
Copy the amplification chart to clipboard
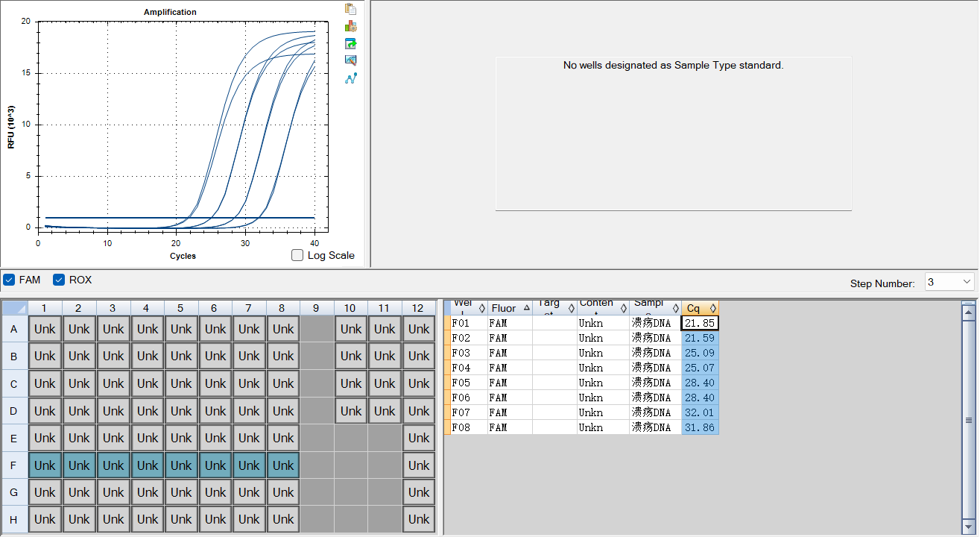pyautogui.click(x=351, y=9)
